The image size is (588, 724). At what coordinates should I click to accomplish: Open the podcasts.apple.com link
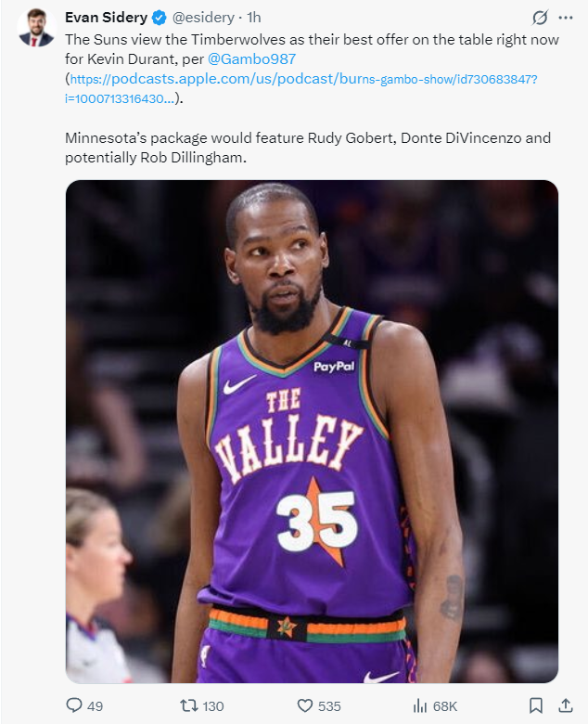point(302,79)
